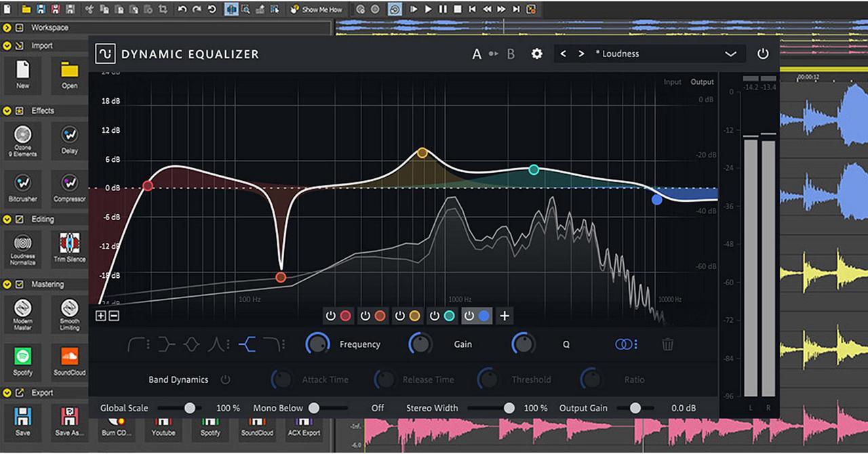Select the low-shelf filter shape
Viewport: 868px width, 454px height.
coord(166,345)
